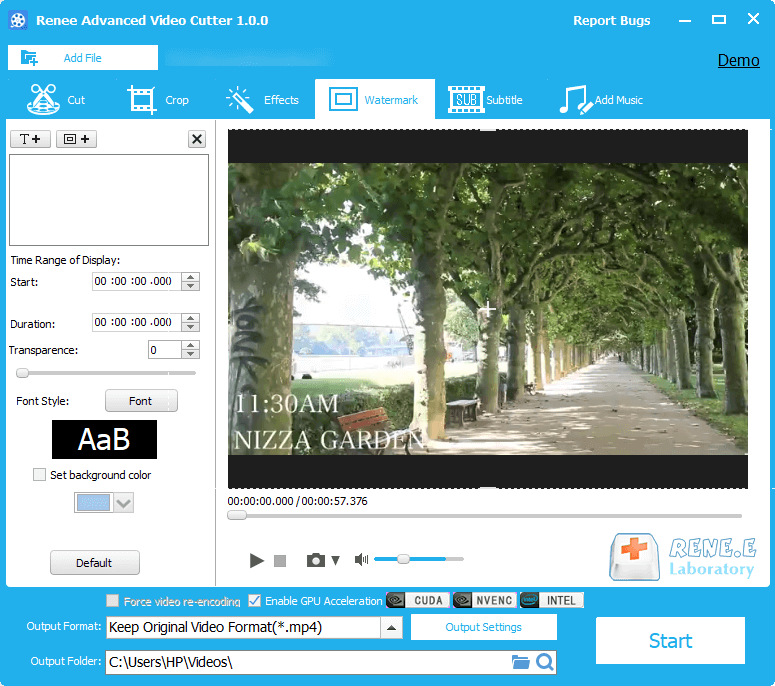Click the Output Format combo box text
The image size is (775, 686).
coord(243,628)
